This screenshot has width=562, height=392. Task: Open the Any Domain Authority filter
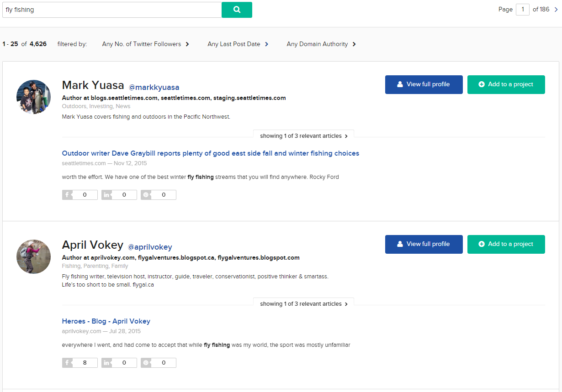click(x=321, y=44)
